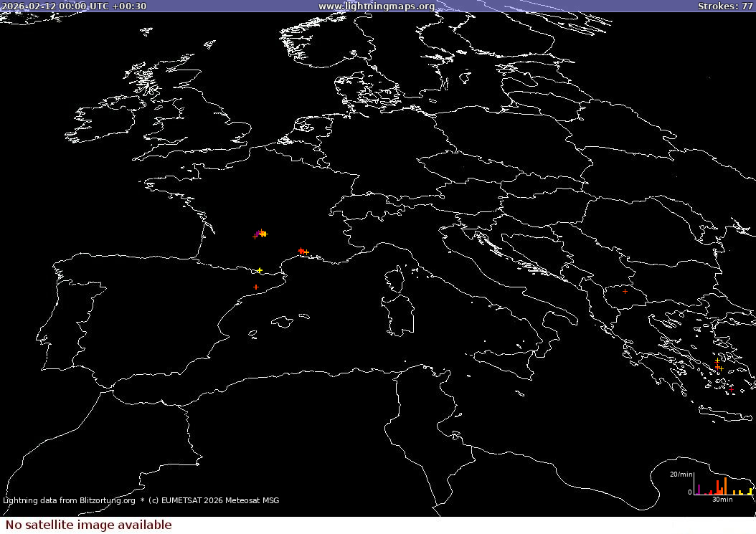This screenshot has width=756, height=534.
Task: Click the '30min' axis label in the legend
Action: point(723,499)
